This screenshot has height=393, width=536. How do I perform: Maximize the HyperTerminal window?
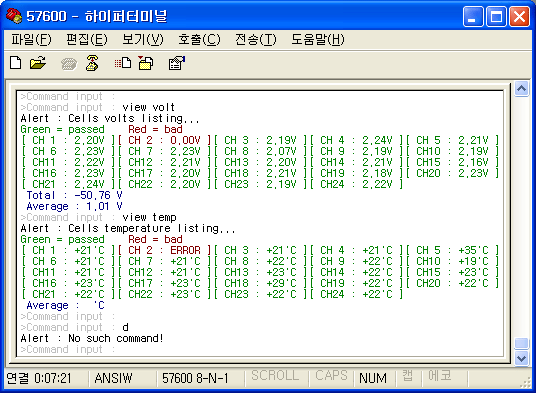click(496, 16)
